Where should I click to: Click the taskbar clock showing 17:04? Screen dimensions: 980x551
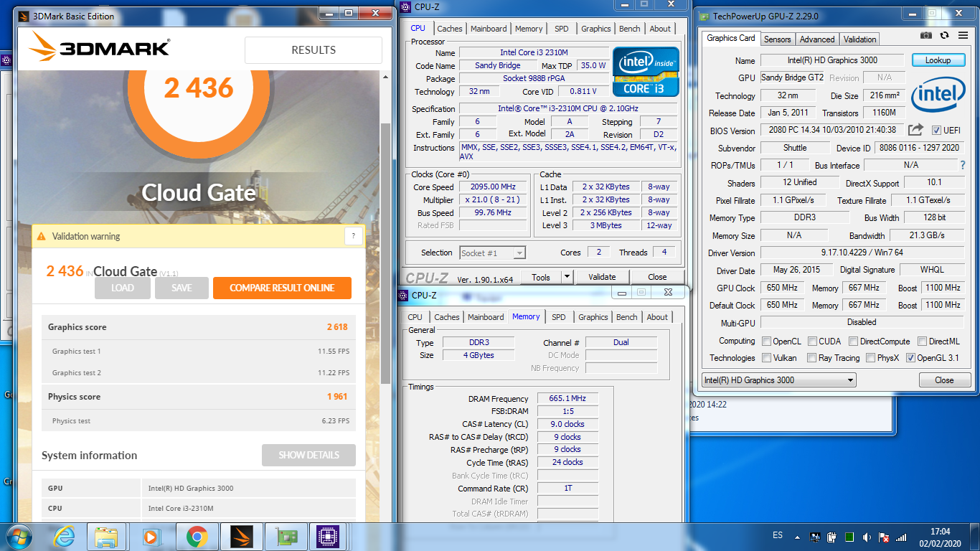pyautogui.click(x=940, y=532)
